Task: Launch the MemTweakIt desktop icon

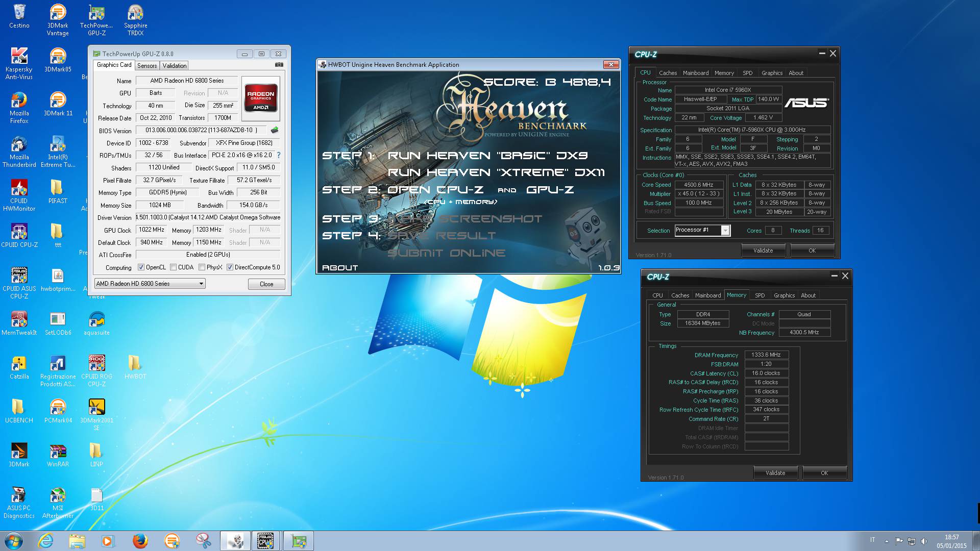Action: click(x=19, y=323)
